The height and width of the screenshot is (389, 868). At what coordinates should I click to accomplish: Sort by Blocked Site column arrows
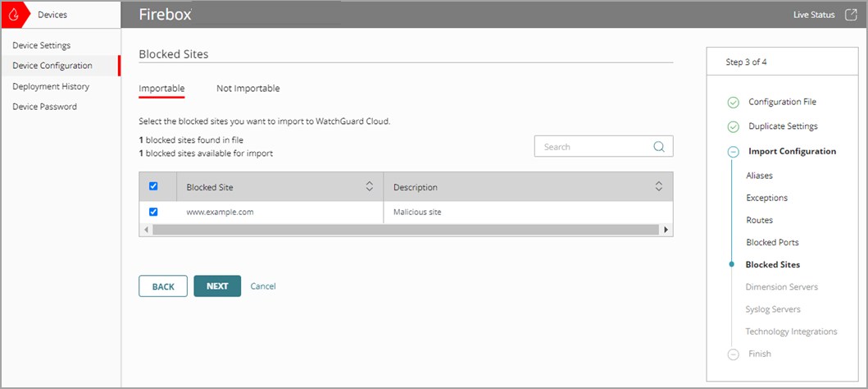click(x=370, y=187)
